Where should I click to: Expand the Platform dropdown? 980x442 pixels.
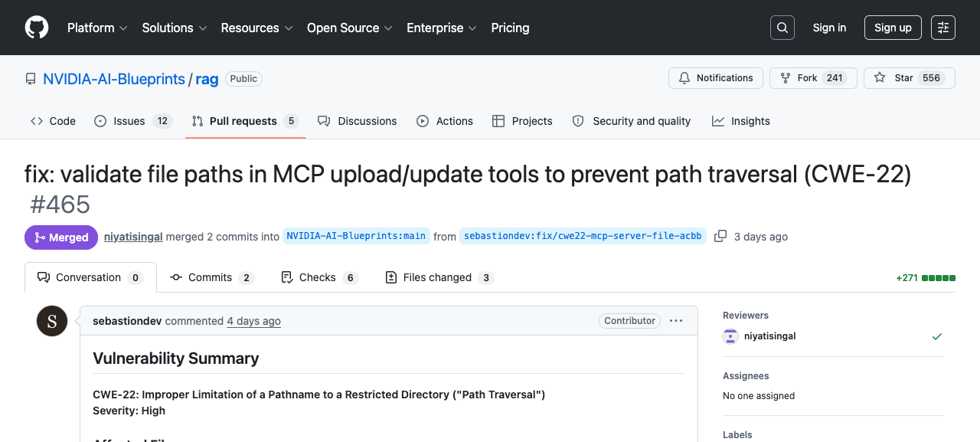point(96,28)
